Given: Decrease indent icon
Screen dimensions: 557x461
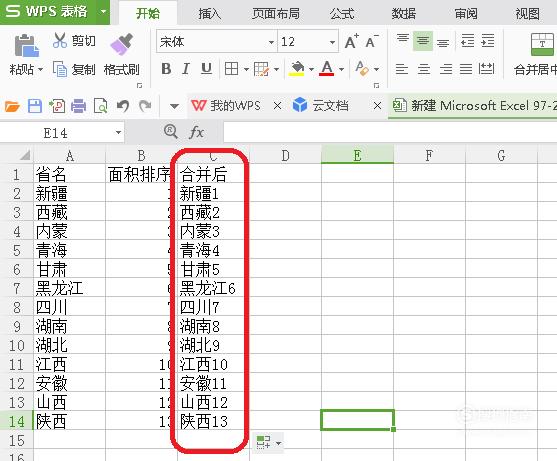Looking at the screenshot, I should [x=467, y=41].
